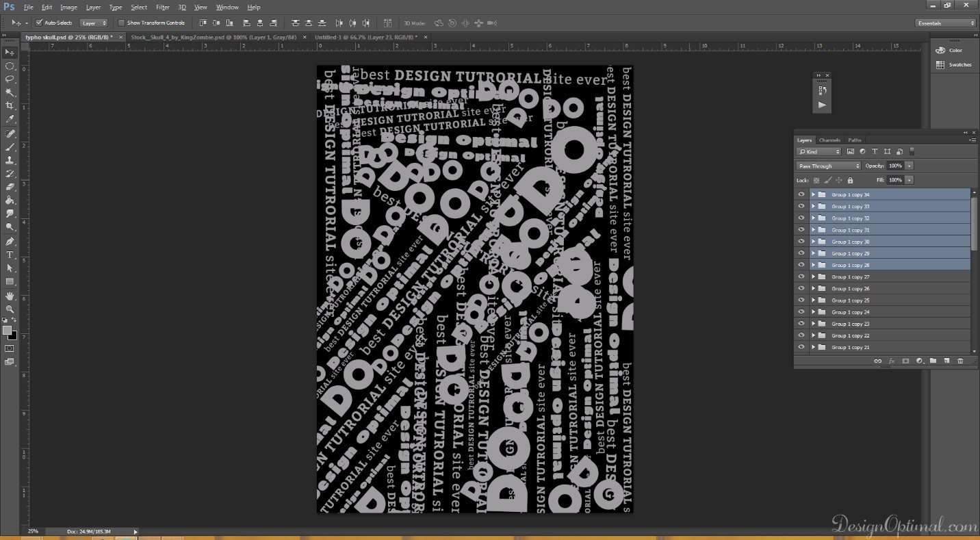Select the Lasso tool
This screenshot has width=980, height=540.
point(10,79)
